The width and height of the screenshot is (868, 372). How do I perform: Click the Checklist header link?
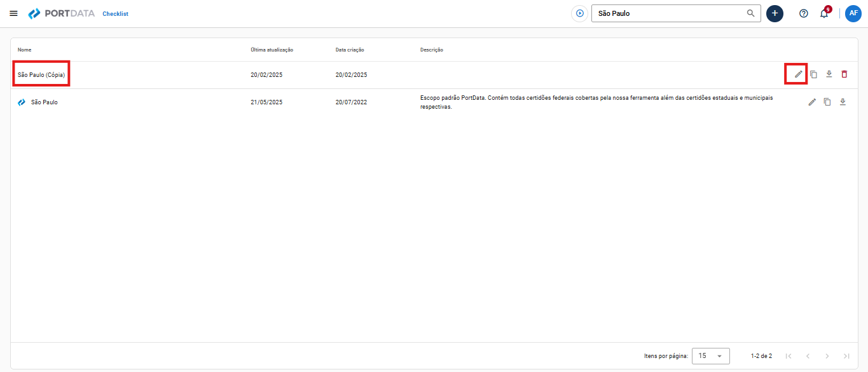[115, 13]
